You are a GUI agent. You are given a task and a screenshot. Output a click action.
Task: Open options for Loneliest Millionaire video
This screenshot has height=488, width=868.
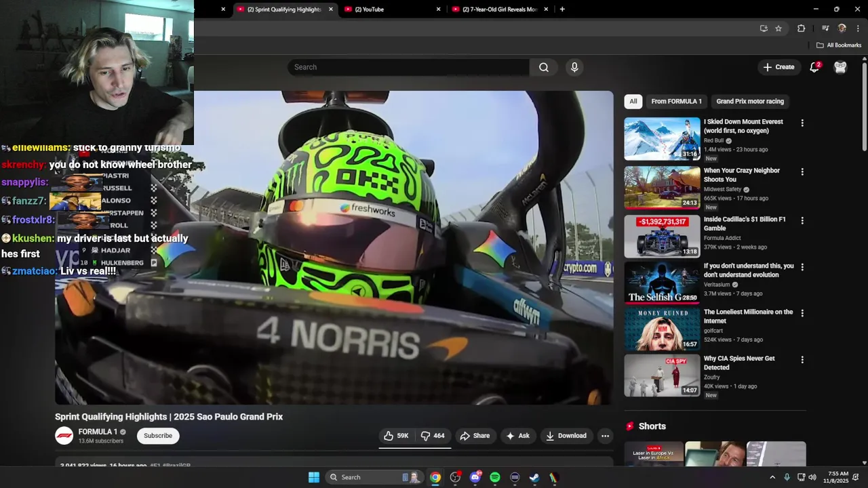click(802, 314)
